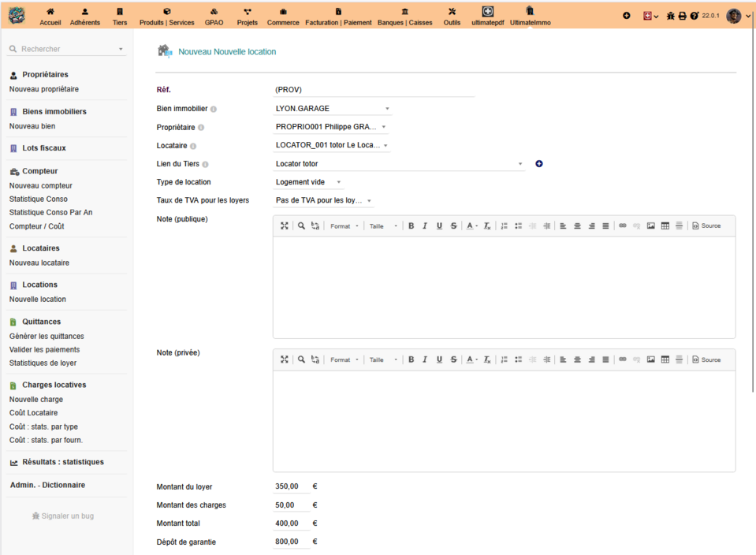
Task: Click the print icon in top bar
Action: 682,16
